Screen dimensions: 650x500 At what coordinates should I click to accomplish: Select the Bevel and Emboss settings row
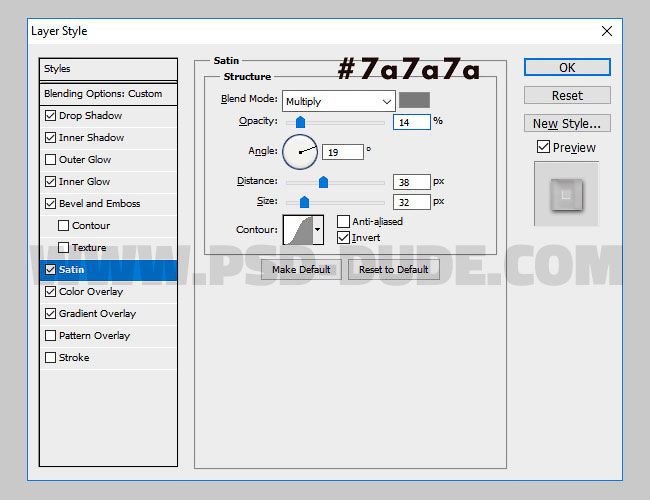[108, 204]
